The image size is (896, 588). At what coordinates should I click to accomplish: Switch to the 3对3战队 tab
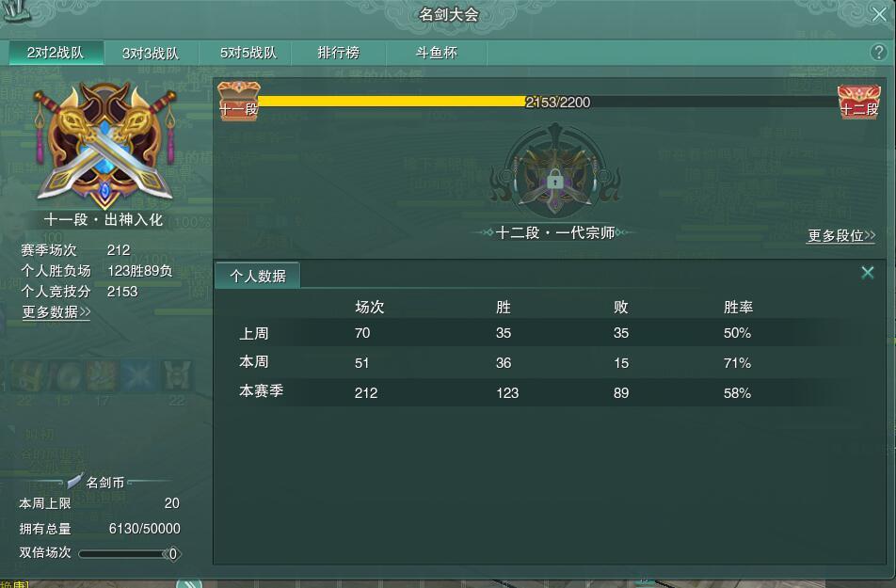[151, 53]
